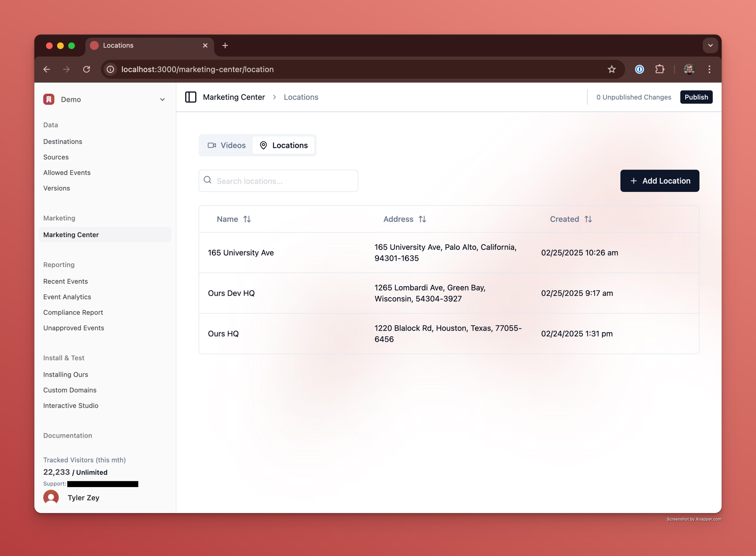
Task: Open the tab search chevron dropdown
Action: click(710, 45)
